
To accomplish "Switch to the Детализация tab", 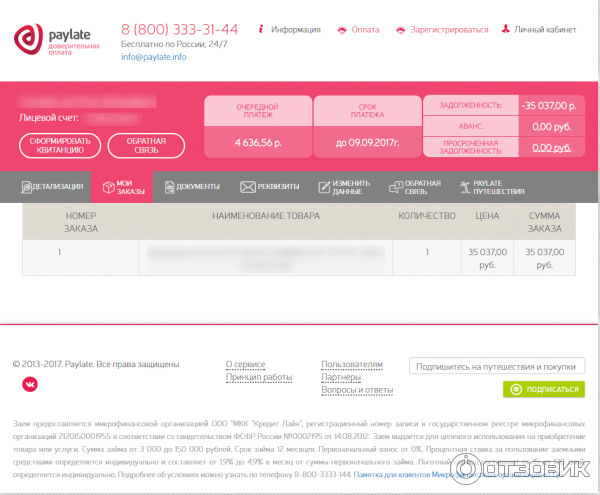I will tap(57, 187).
